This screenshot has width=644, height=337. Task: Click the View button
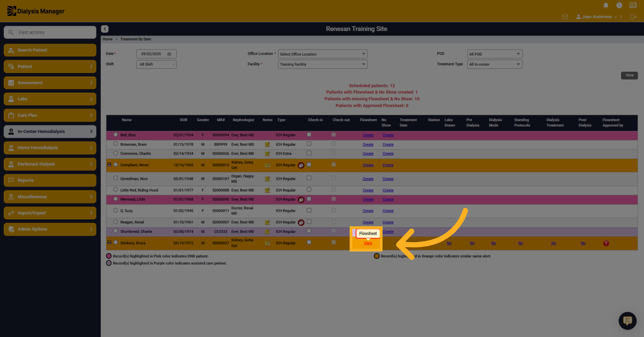point(629,75)
